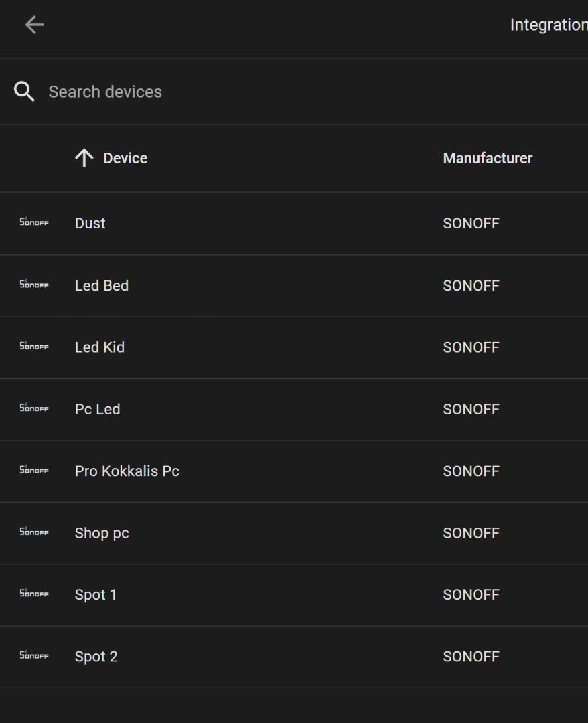Sort by the Device column header
This screenshot has width=588, height=723.
coord(125,158)
